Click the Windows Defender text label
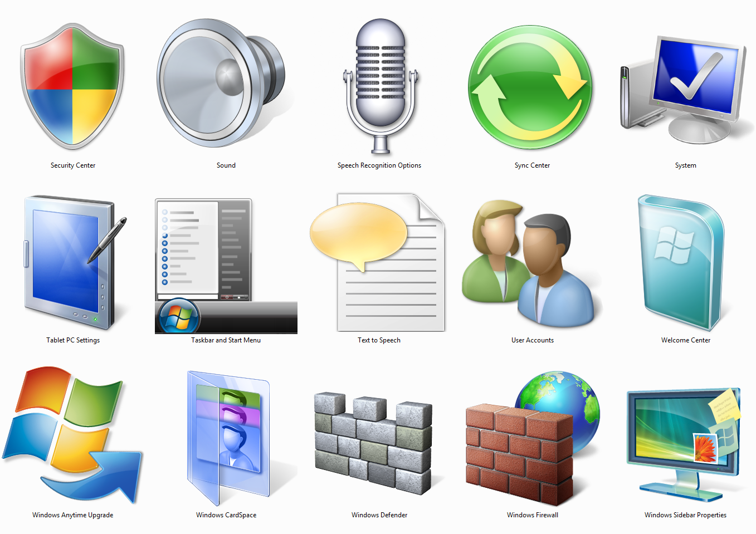This screenshot has height=534, width=756. pyautogui.click(x=379, y=515)
